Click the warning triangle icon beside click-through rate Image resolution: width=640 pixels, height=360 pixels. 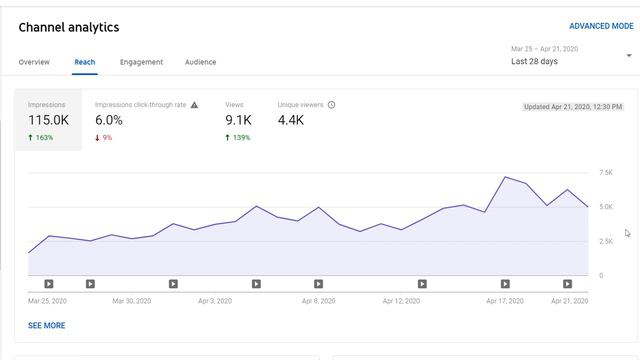pos(194,105)
